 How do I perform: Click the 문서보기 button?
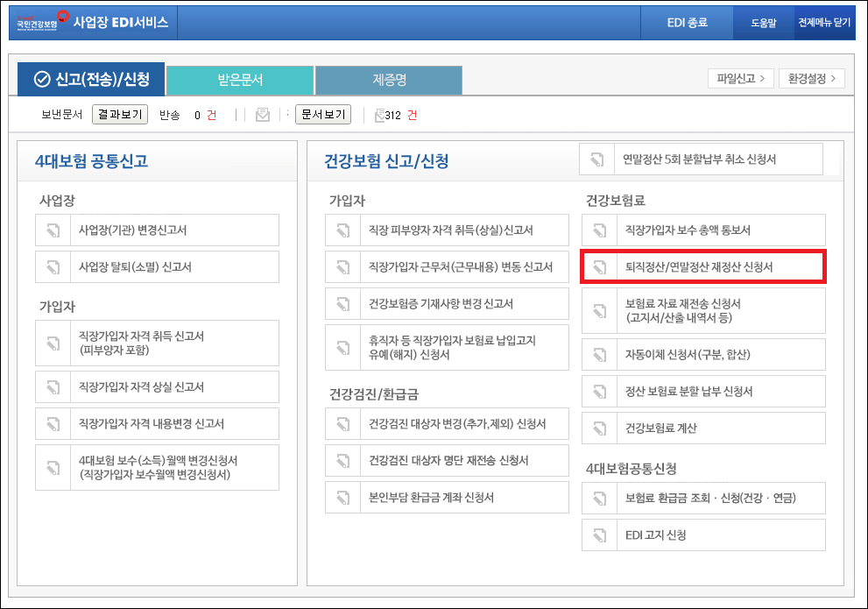pyautogui.click(x=323, y=115)
